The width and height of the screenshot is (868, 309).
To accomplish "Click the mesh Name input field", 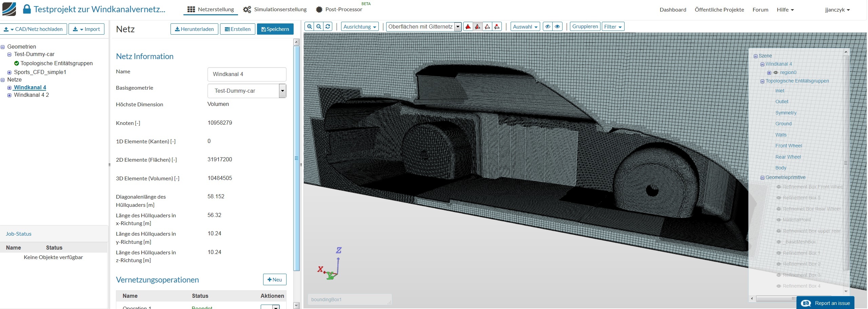I will click(247, 74).
